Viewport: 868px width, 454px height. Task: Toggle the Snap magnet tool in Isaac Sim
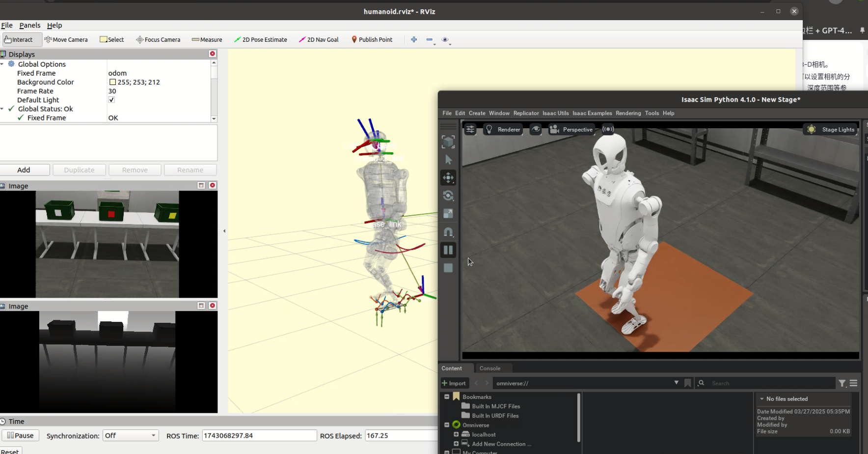point(448,232)
